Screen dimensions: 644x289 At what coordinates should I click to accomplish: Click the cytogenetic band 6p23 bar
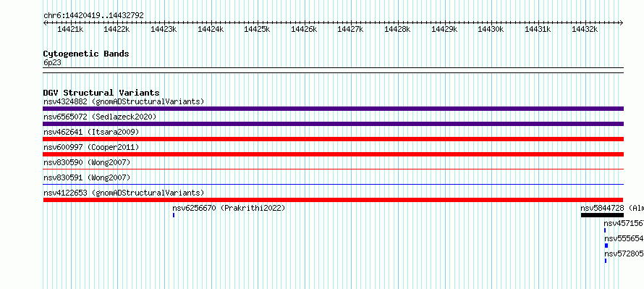click(333, 70)
